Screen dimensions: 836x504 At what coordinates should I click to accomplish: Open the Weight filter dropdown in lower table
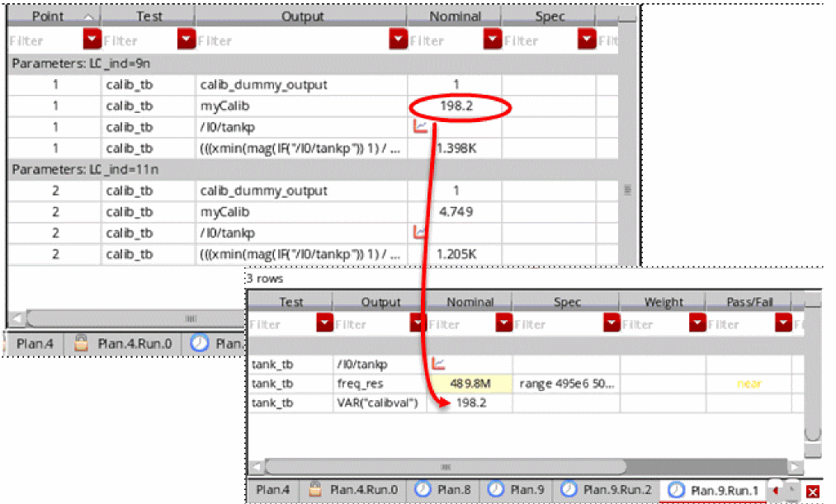[697, 323]
